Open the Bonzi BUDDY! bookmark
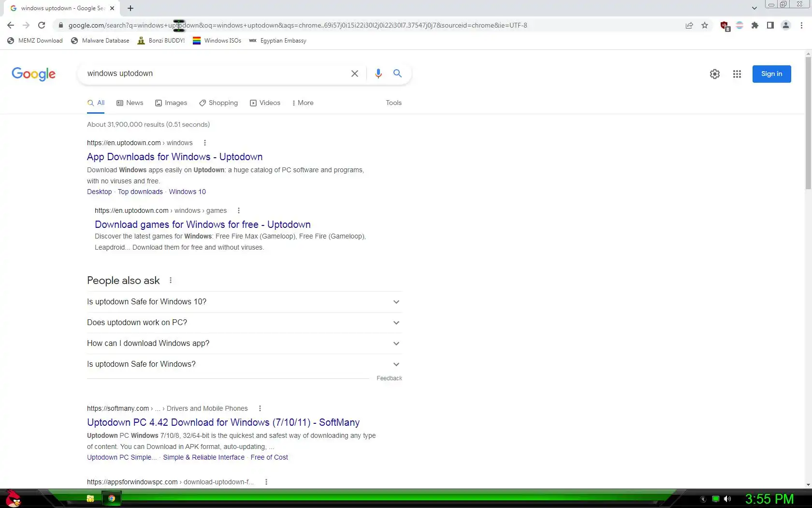 tap(161, 41)
